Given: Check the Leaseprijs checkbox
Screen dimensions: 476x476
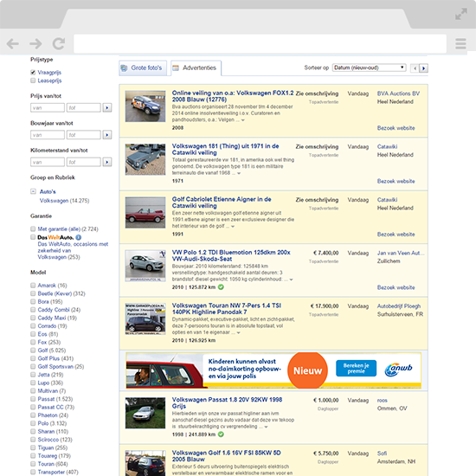Looking at the screenshot, I should coord(33,80).
